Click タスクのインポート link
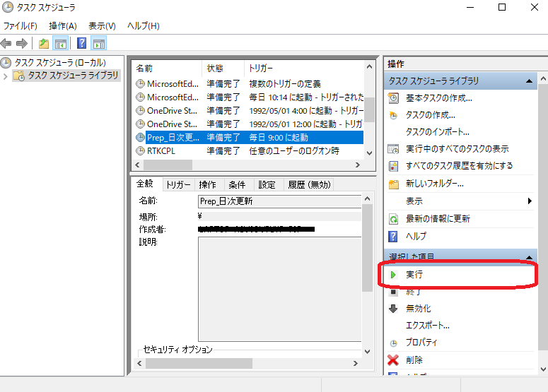 click(437, 132)
